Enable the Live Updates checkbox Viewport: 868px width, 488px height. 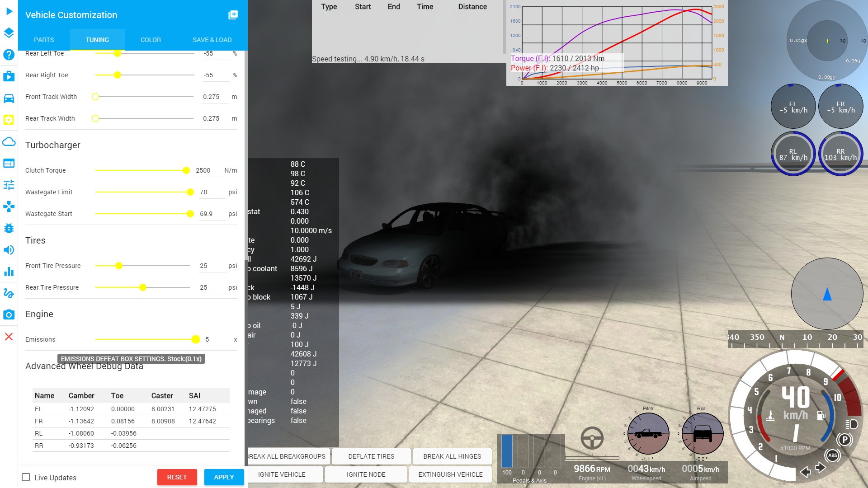[x=26, y=477]
